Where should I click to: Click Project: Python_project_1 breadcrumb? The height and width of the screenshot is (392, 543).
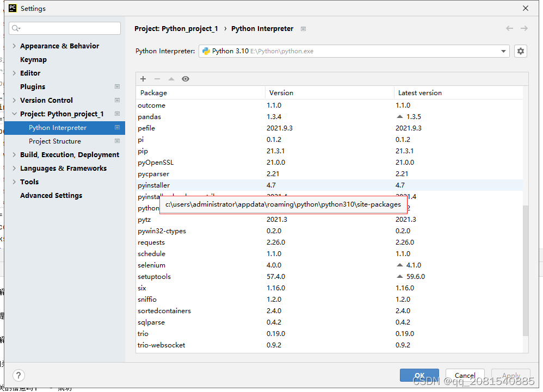click(x=176, y=29)
